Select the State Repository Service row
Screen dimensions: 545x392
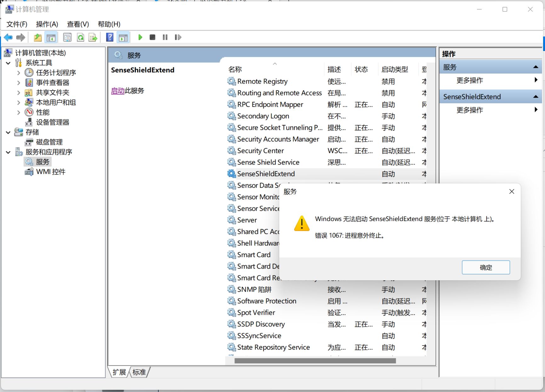(326, 347)
